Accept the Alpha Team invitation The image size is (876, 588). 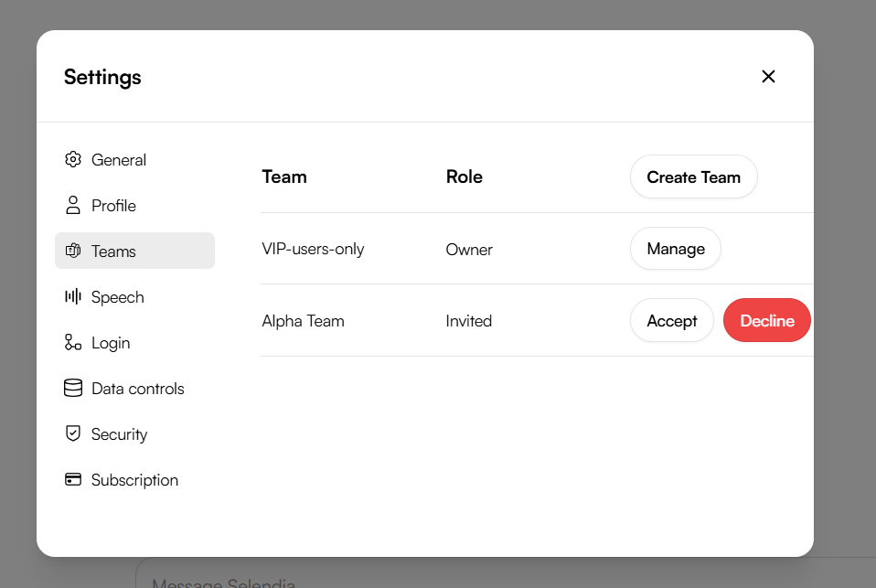click(671, 320)
